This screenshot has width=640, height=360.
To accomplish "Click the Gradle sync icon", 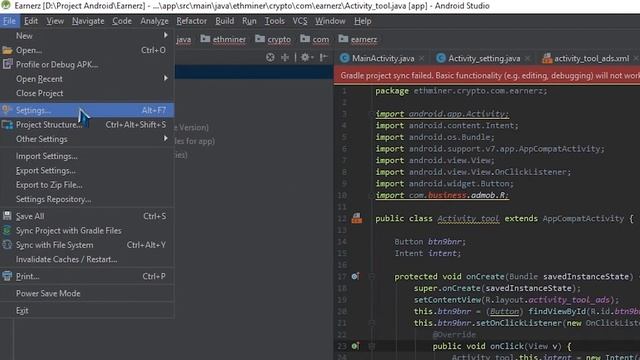I will tap(7, 230).
